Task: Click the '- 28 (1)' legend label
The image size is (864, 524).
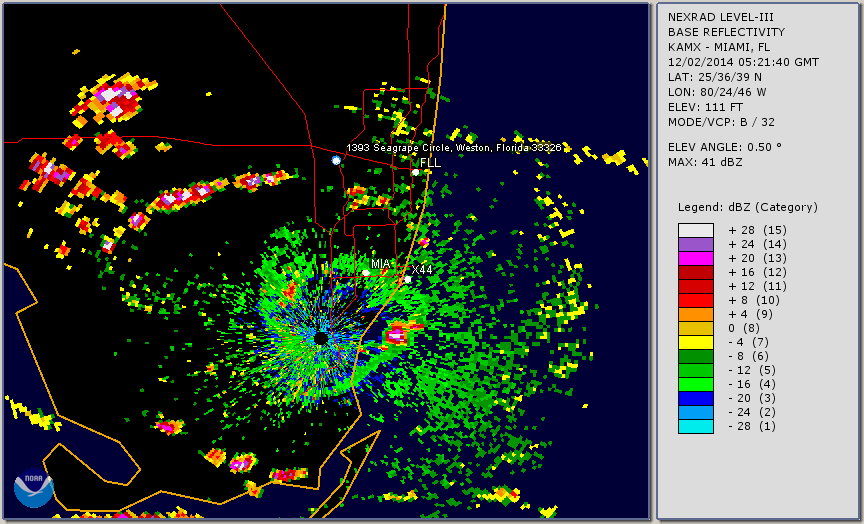Action: click(752, 426)
